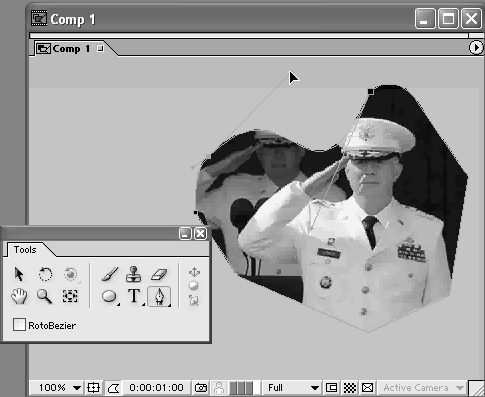Screen dimensions: 485x397
Task: Select the Hand tool
Action: tap(19, 296)
